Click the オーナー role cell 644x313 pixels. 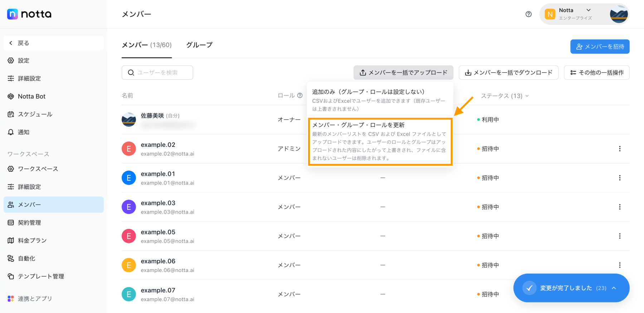(x=289, y=120)
